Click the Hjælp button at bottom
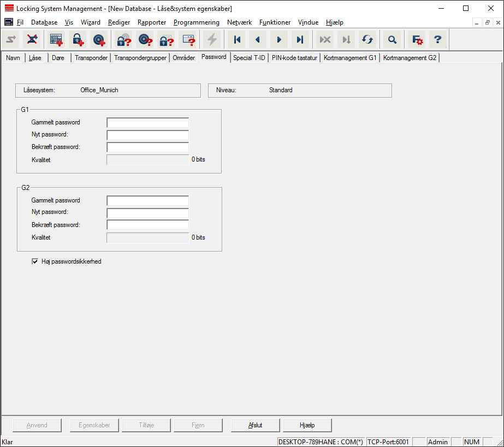The image size is (504, 447). pos(307,425)
